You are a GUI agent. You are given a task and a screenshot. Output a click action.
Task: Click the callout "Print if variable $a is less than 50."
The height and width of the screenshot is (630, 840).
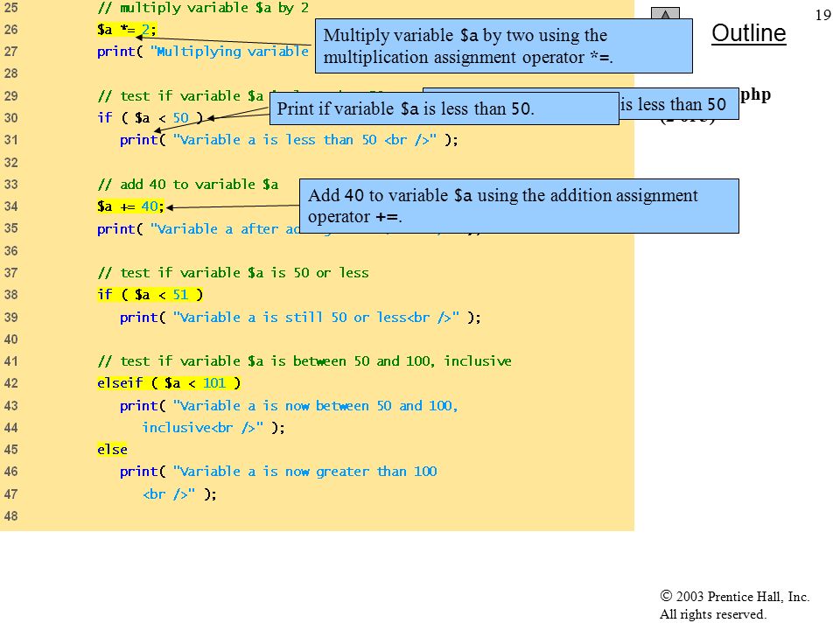(x=444, y=108)
